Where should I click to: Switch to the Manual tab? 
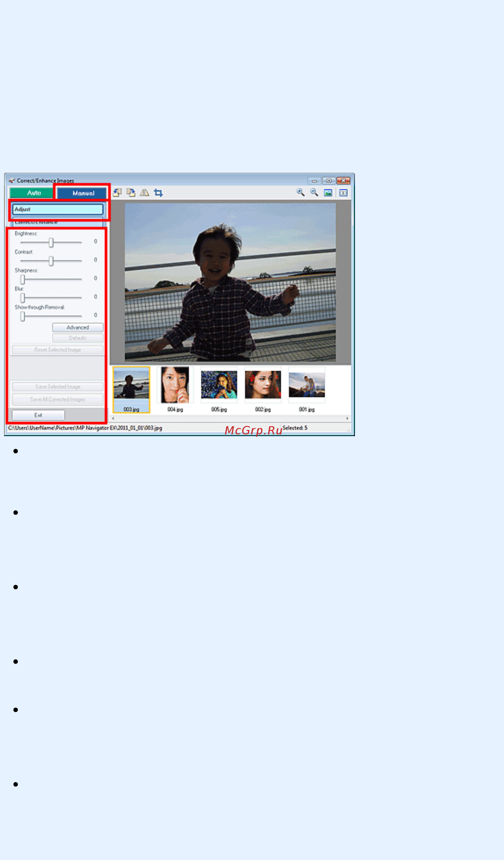(82, 193)
